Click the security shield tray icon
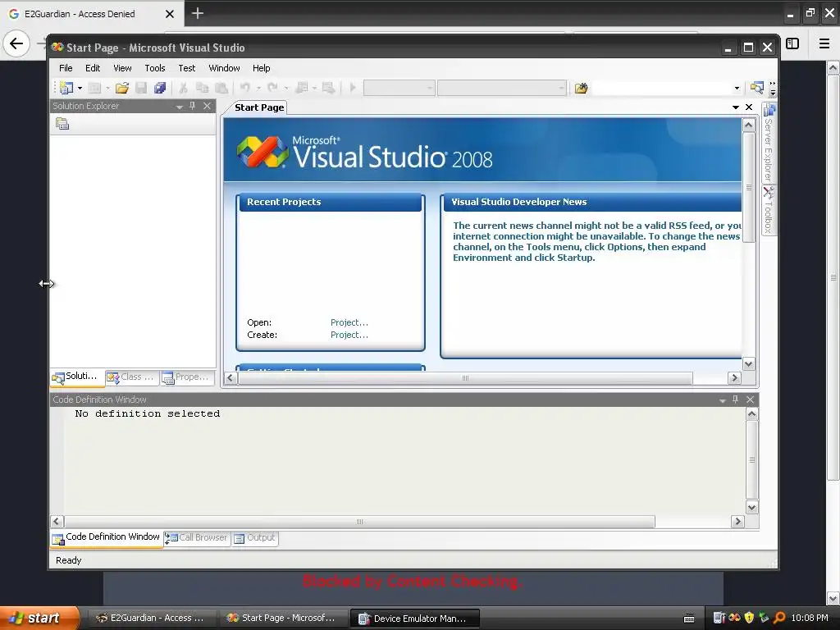The image size is (840, 630). point(749,618)
